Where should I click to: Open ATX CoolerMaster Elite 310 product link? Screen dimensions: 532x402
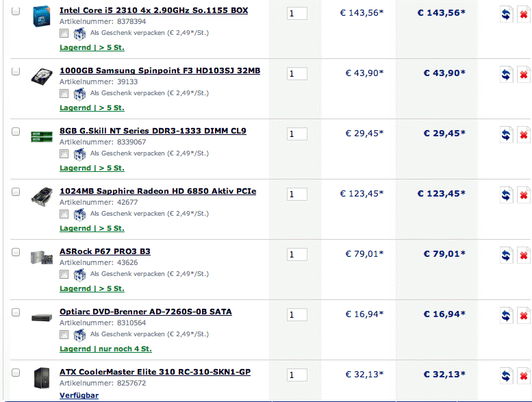[x=155, y=372]
